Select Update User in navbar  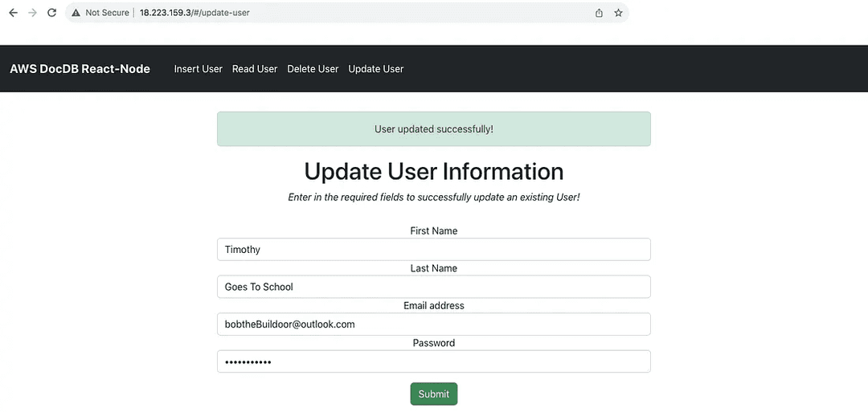pyautogui.click(x=376, y=69)
